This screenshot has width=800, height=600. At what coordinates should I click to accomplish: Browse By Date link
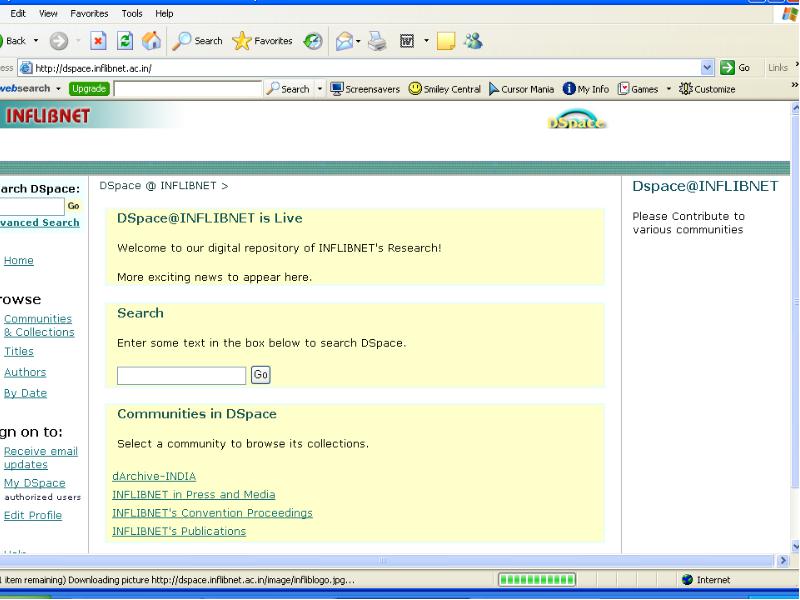point(26,393)
